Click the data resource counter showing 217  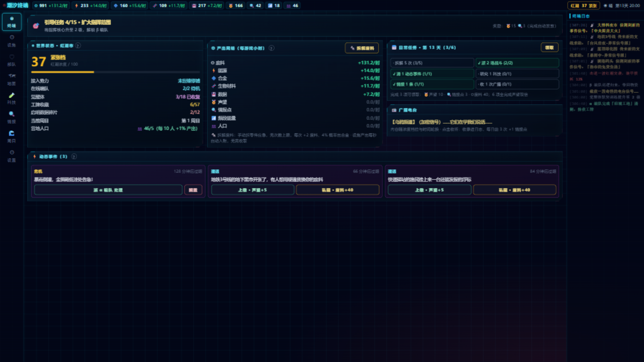click(x=207, y=6)
